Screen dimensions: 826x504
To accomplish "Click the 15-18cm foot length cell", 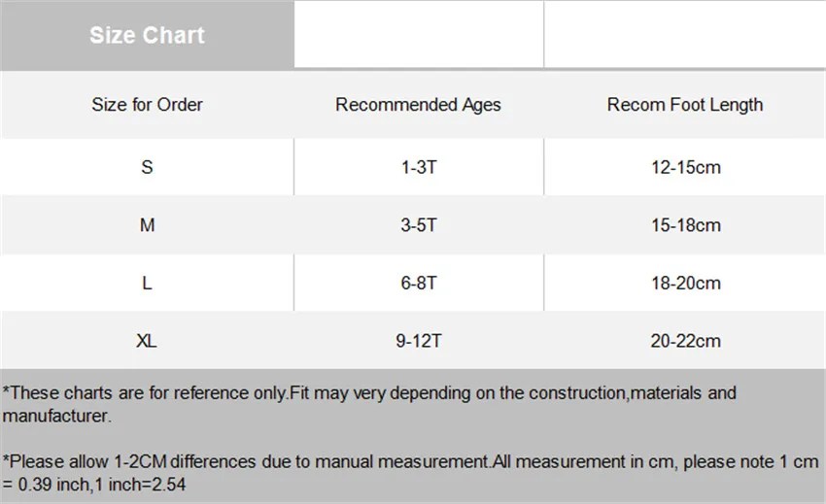I will 685,225.
